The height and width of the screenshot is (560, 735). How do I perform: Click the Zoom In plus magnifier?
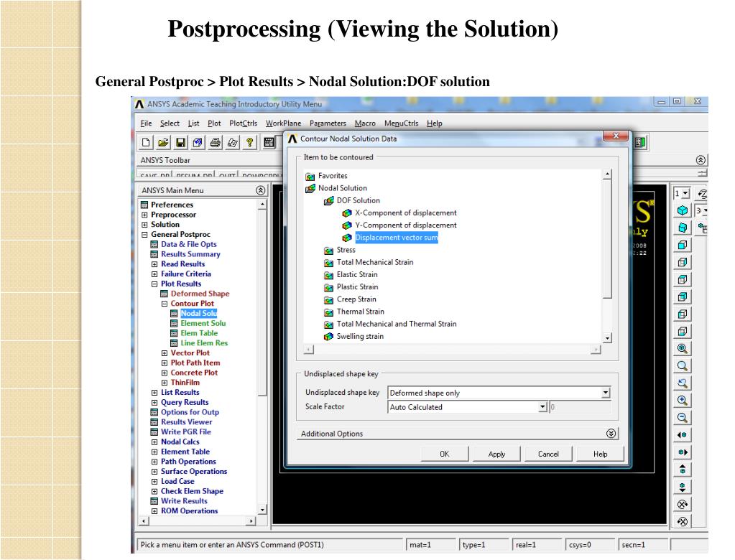683,401
